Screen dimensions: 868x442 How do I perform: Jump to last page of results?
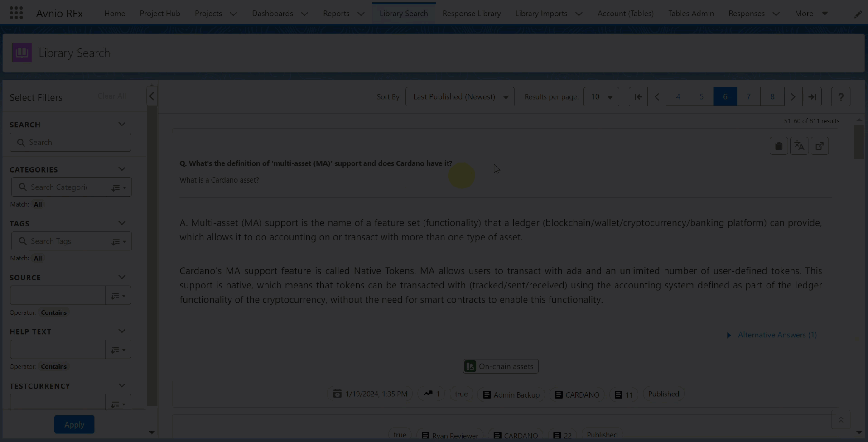click(x=812, y=96)
